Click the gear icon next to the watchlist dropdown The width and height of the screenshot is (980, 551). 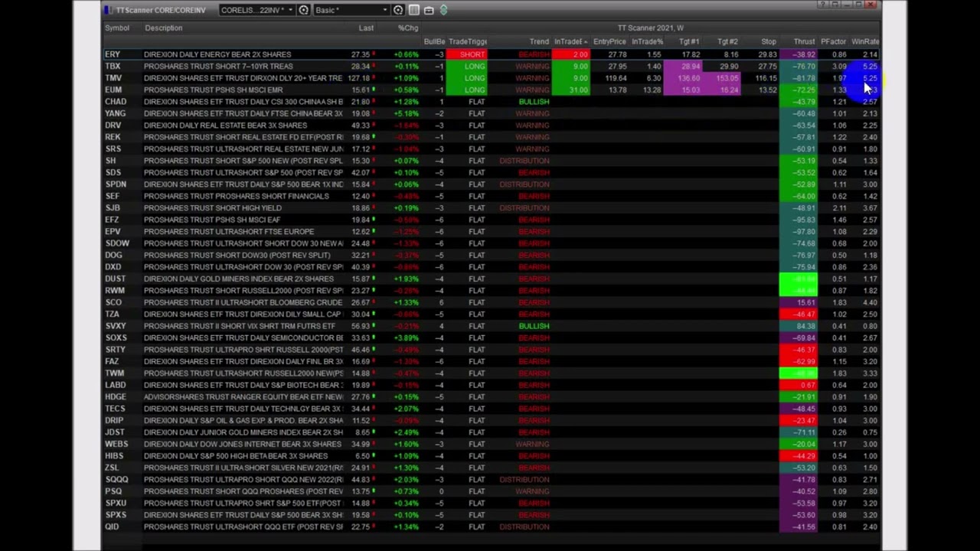[x=304, y=10]
